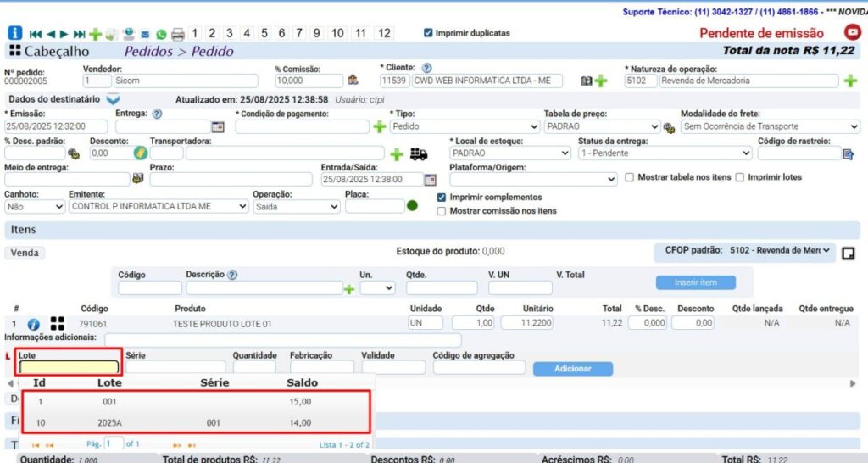Open the calendar icon beside Entrada/Saída

pyautogui.click(x=430, y=180)
